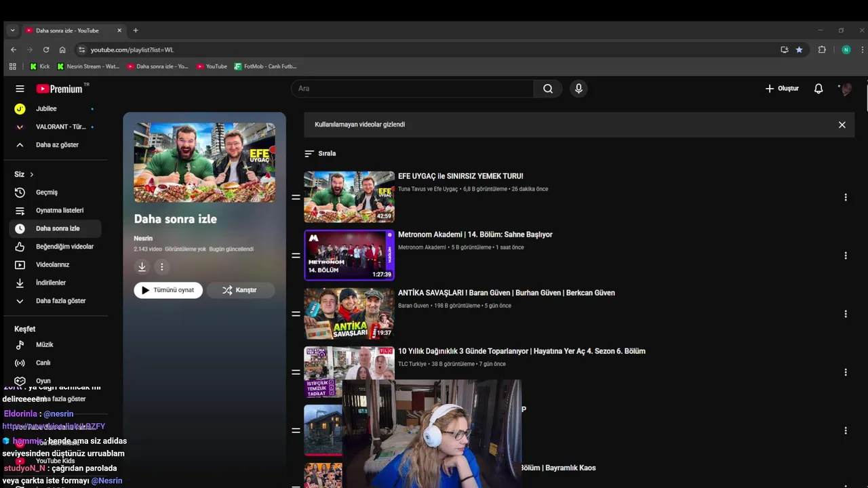
Task: Download the Daha sonra izle playlist
Action: point(142,267)
